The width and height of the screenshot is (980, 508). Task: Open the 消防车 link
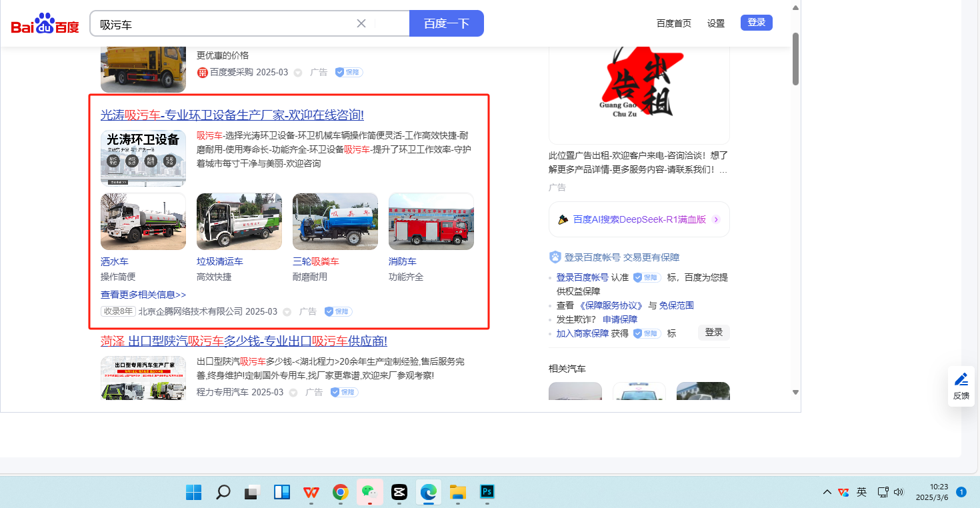click(403, 261)
